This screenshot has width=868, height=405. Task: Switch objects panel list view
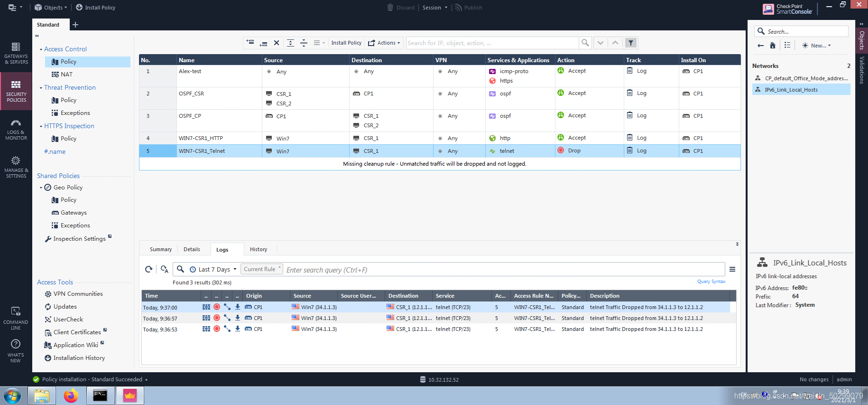click(787, 45)
